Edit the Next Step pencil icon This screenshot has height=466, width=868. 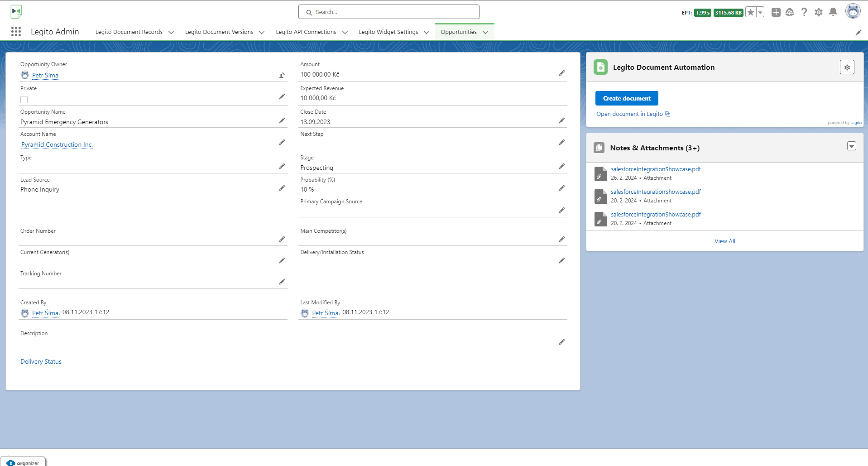[561, 142]
